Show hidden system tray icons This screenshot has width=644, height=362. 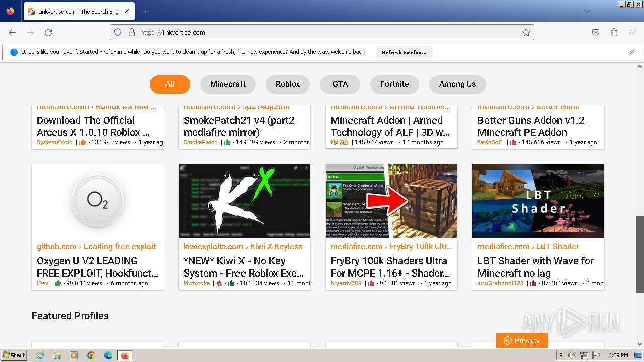[561, 355]
